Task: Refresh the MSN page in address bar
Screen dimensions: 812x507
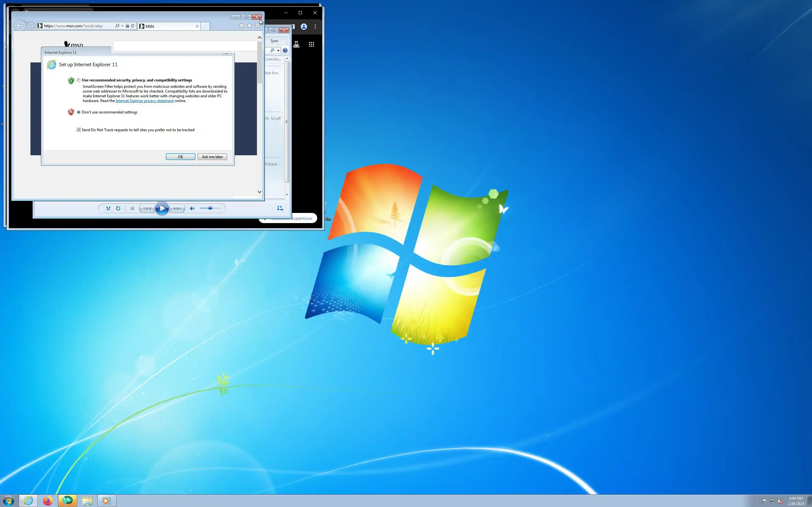Action: pyautogui.click(x=133, y=26)
